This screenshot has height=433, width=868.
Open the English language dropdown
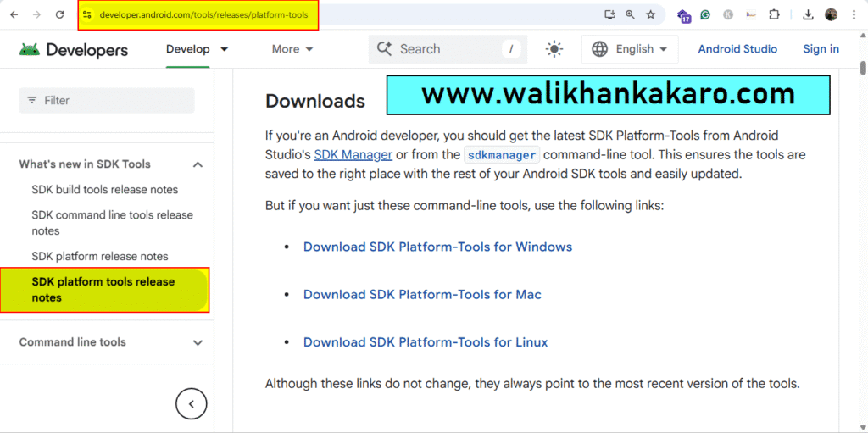pos(630,49)
